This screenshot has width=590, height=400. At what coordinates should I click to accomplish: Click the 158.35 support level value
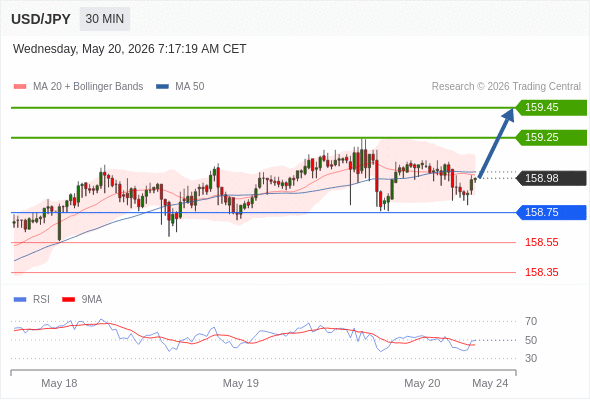click(x=542, y=272)
